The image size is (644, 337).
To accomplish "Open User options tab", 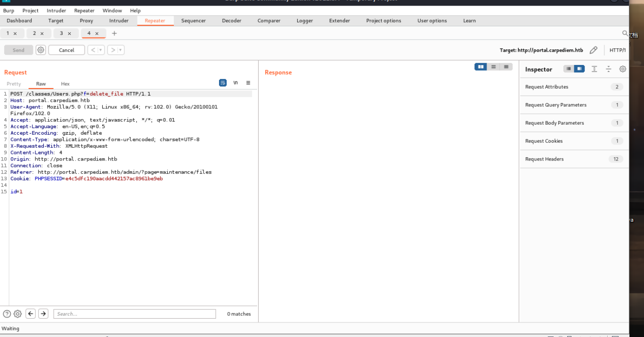I will pos(432,21).
